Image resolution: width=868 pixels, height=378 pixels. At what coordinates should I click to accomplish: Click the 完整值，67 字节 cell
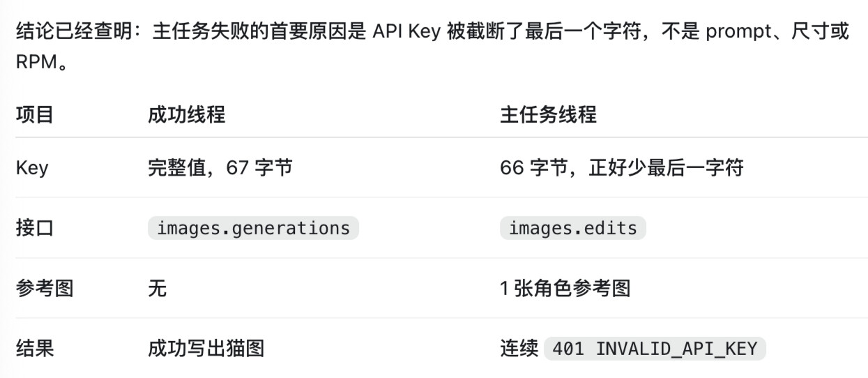point(220,168)
